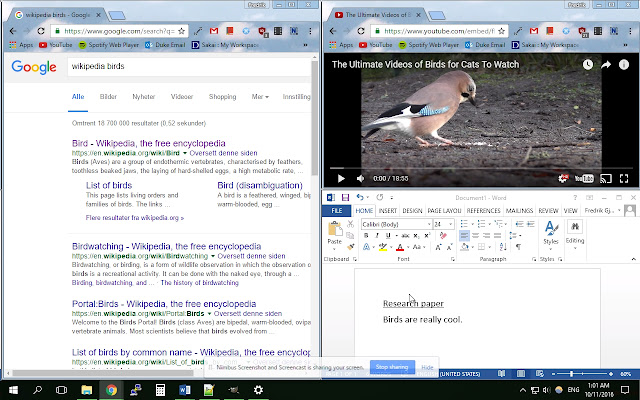640x400 pixels.
Task: Open the Bilder tab in Google results
Action: 108,97
